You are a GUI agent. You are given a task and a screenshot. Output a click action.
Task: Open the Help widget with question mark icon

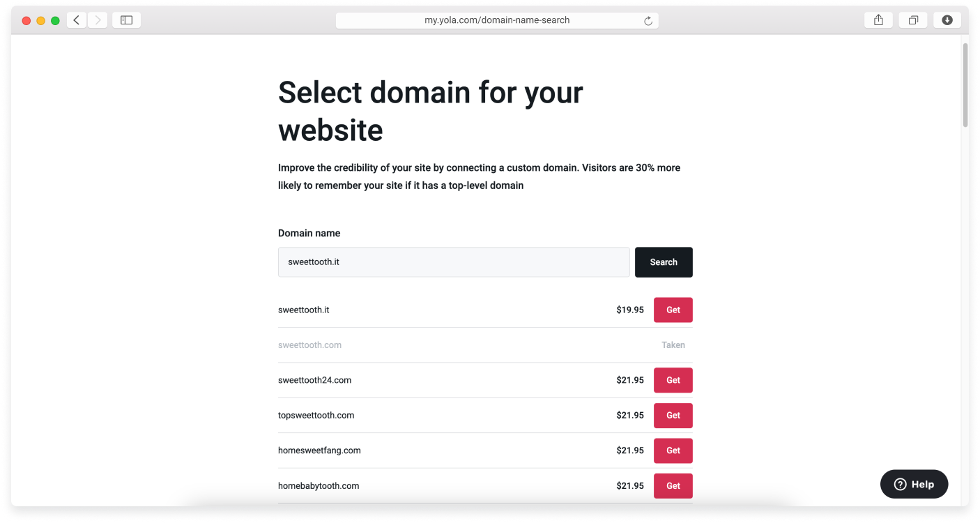tap(914, 484)
